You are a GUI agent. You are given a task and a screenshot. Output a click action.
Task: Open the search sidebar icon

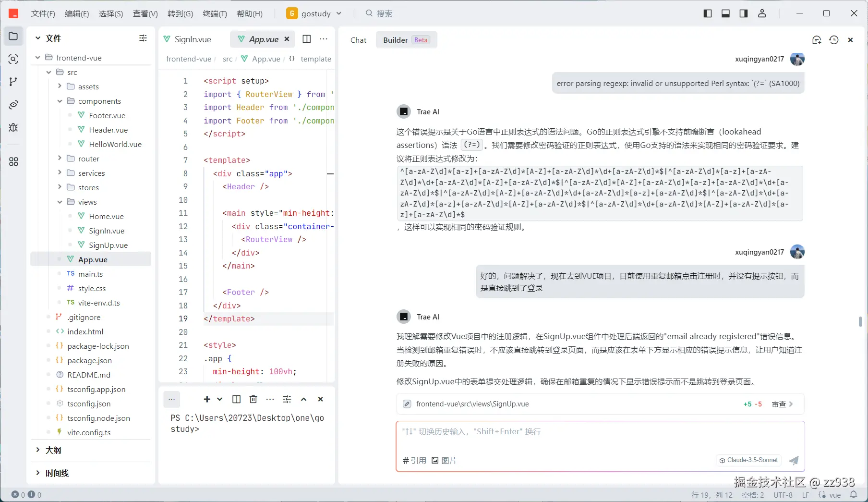tap(13, 59)
